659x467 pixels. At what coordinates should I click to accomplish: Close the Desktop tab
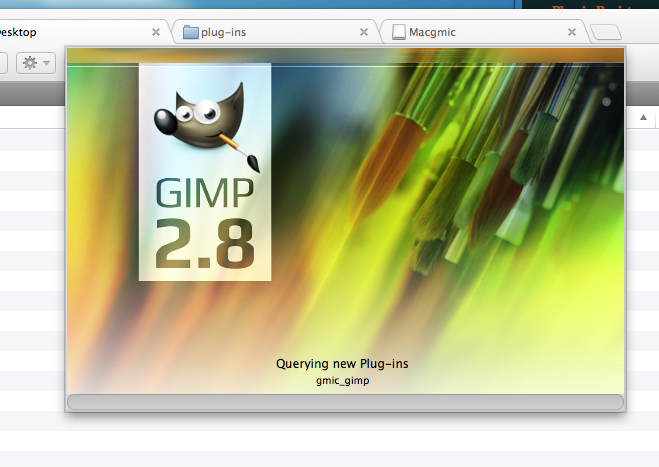click(156, 32)
